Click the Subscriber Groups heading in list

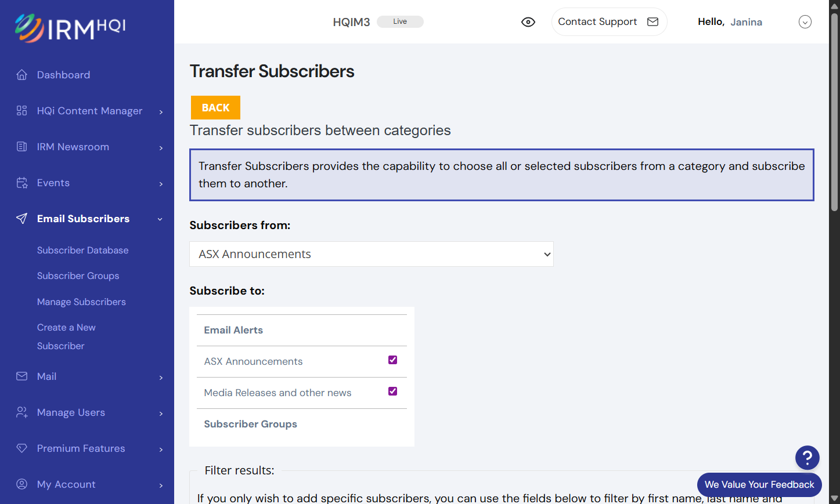coord(251,424)
